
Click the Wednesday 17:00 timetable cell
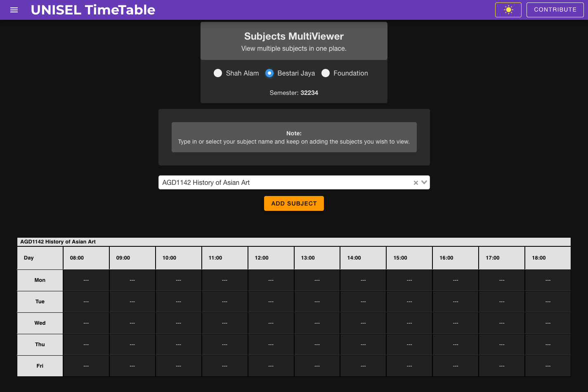coord(502,323)
